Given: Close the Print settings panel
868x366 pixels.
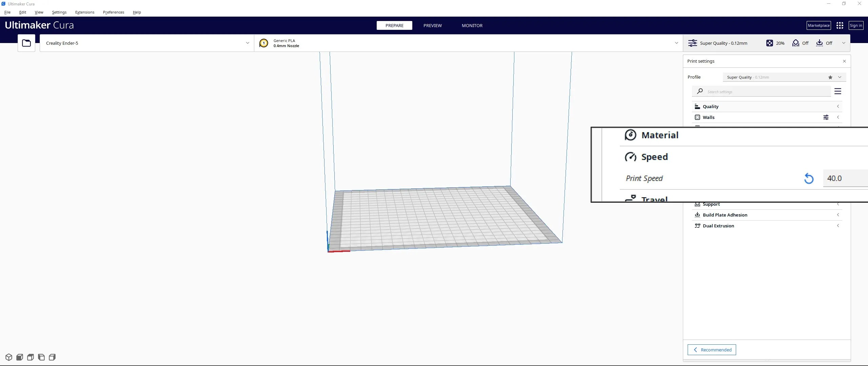Looking at the screenshot, I should (844, 61).
